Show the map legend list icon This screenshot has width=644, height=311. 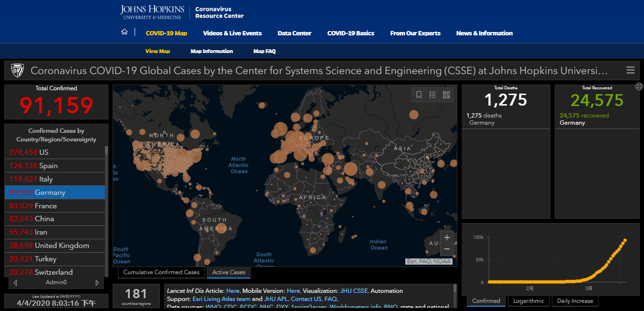tap(433, 95)
